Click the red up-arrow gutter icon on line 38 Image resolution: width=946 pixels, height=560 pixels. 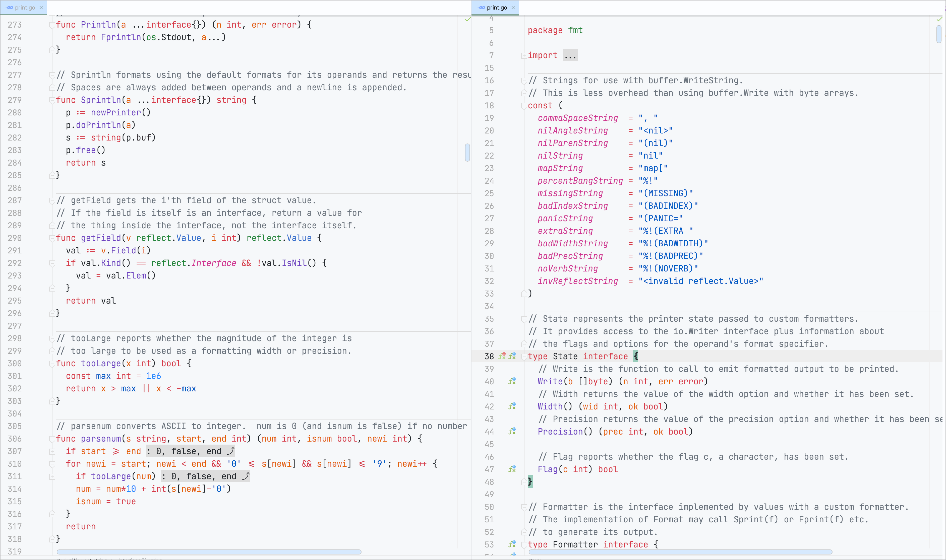502,356
